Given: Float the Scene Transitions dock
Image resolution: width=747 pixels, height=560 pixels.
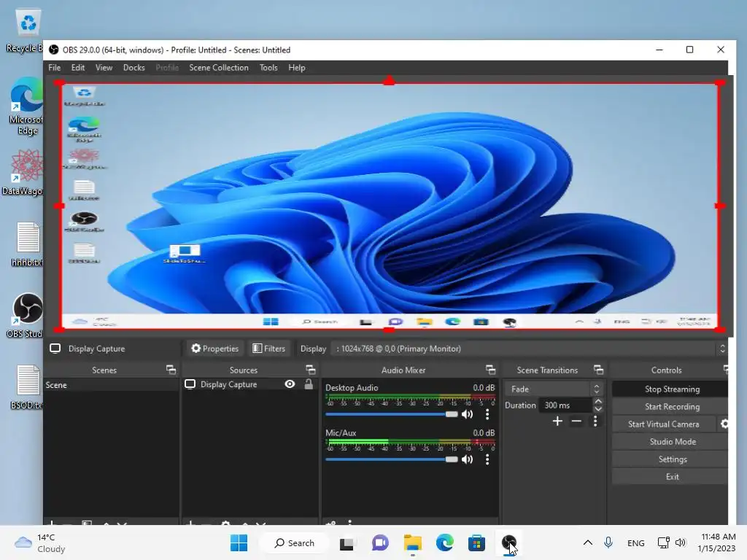Looking at the screenshot, I should point(598,370).
